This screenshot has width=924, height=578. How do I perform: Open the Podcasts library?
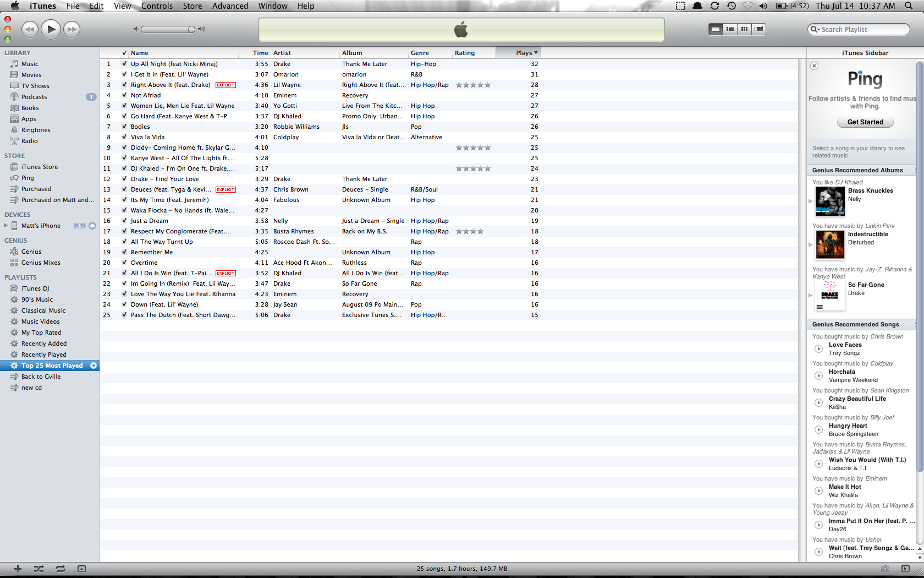coord(34,97)
